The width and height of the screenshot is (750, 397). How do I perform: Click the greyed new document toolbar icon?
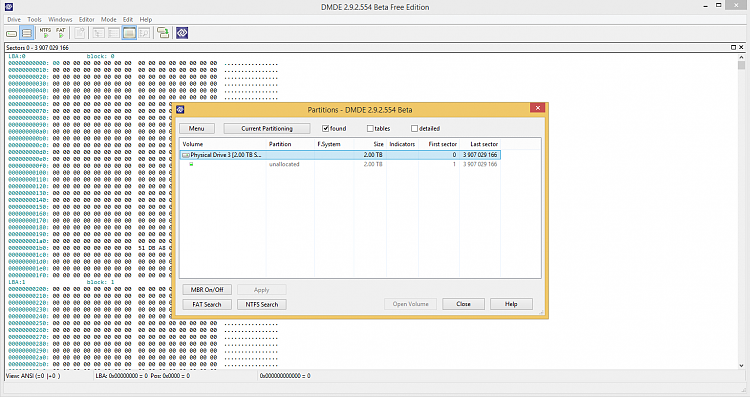click(80, 33)
